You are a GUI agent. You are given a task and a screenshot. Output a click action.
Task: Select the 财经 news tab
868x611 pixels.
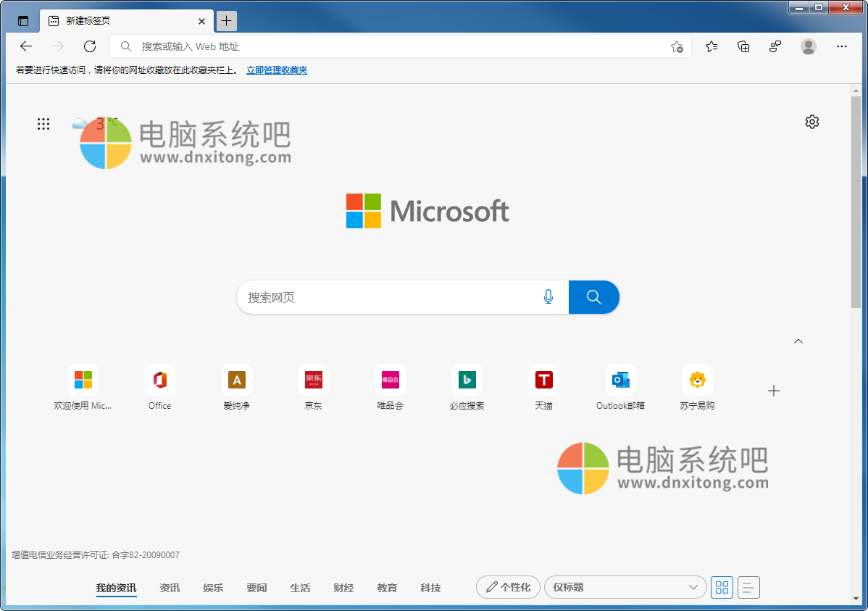pyautogui.click(x=343, y=588)
